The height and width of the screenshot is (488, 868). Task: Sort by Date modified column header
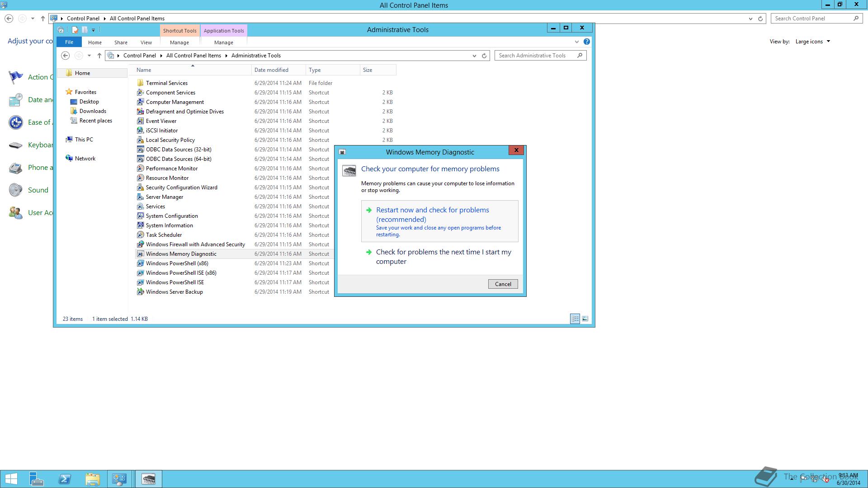[x=278, y=70]
